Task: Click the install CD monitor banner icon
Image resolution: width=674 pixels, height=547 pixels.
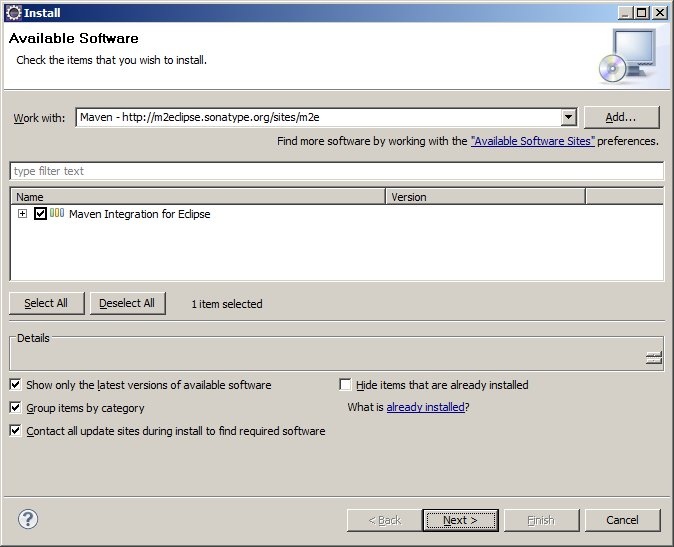Action: pos(628,54)
